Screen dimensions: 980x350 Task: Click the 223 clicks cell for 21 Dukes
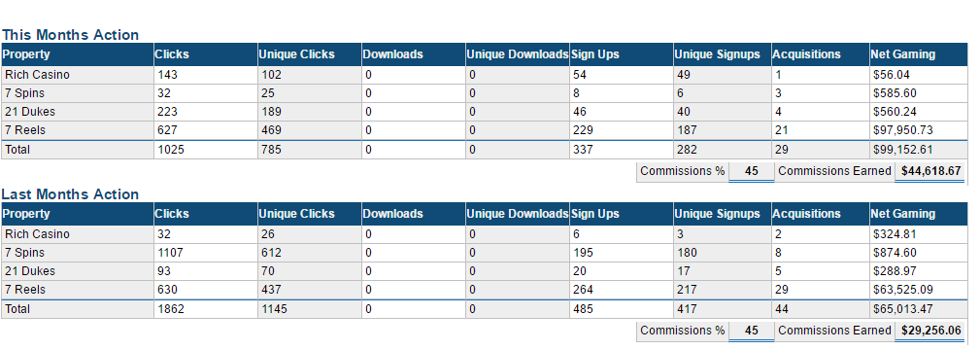[206, 112]
